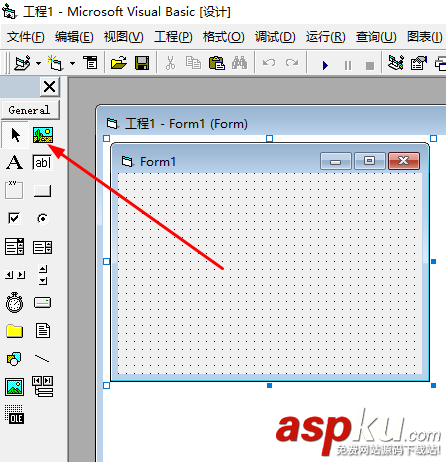Open the 图表(I) menu

click(x=425, y=37)
